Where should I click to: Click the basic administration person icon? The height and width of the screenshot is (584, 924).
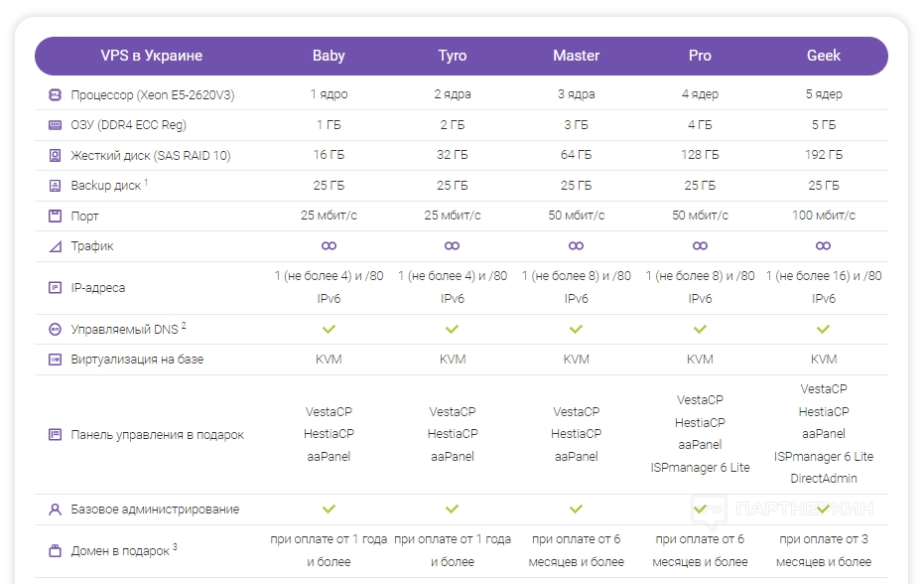tap(56, 510)
